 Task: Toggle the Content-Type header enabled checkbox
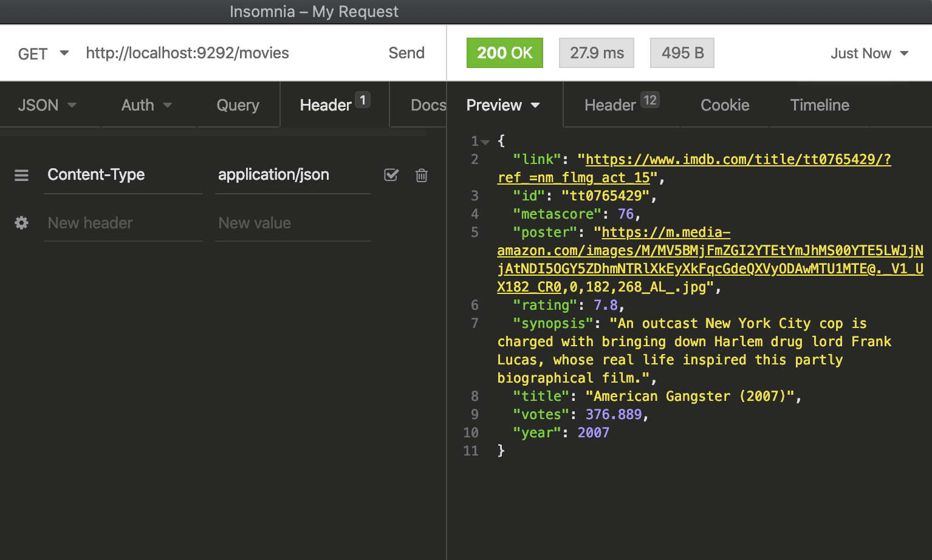(391, 175)
